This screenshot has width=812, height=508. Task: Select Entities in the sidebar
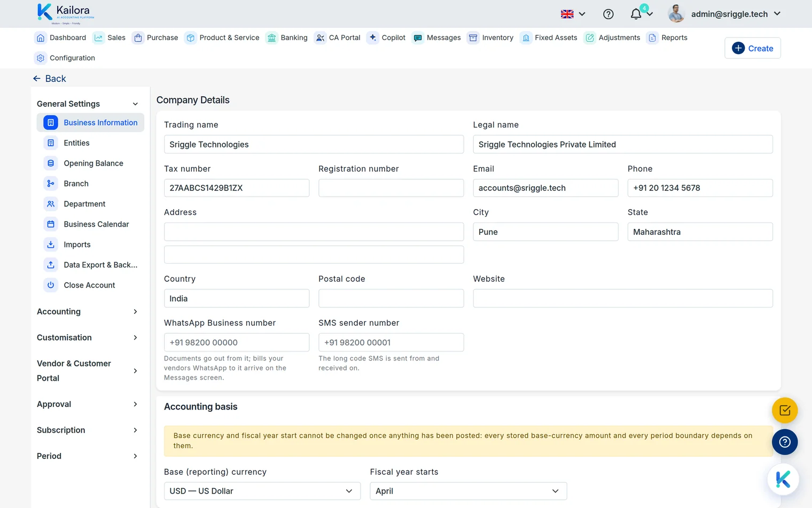click(90, 143)
